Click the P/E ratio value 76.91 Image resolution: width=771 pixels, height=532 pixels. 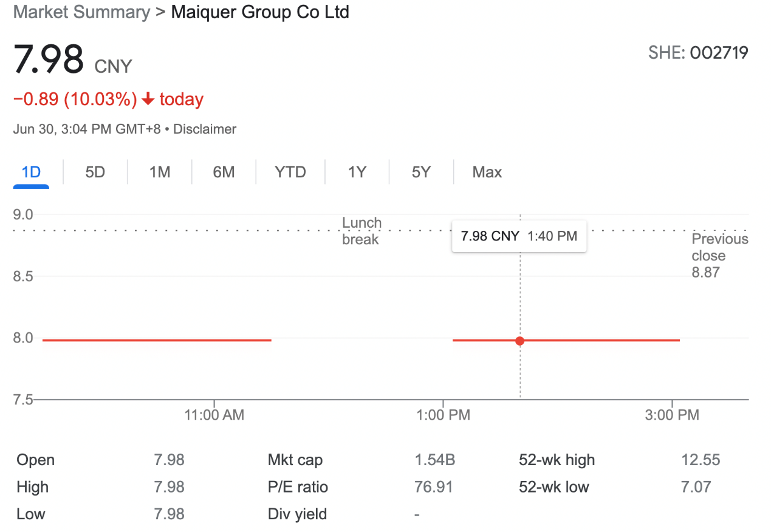[x=434, y=487]
